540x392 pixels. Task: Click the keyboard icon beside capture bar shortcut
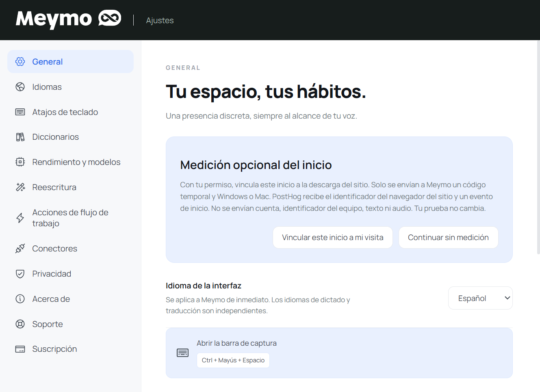(x=183, y=353)
